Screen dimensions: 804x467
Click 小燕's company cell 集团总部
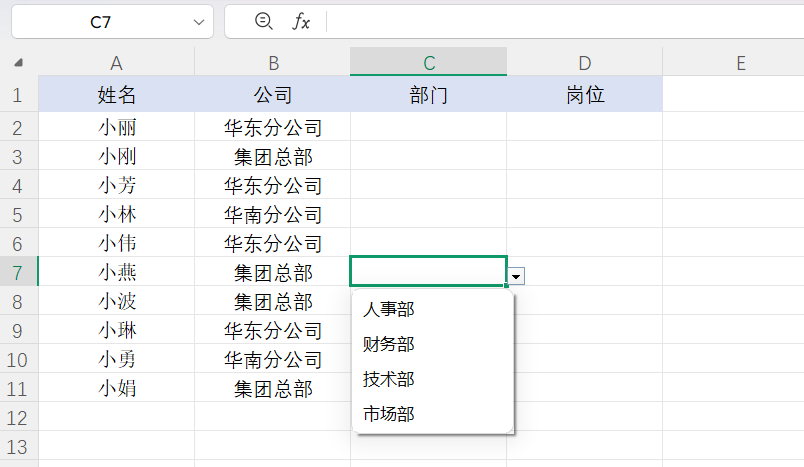[x=273, y=272]
